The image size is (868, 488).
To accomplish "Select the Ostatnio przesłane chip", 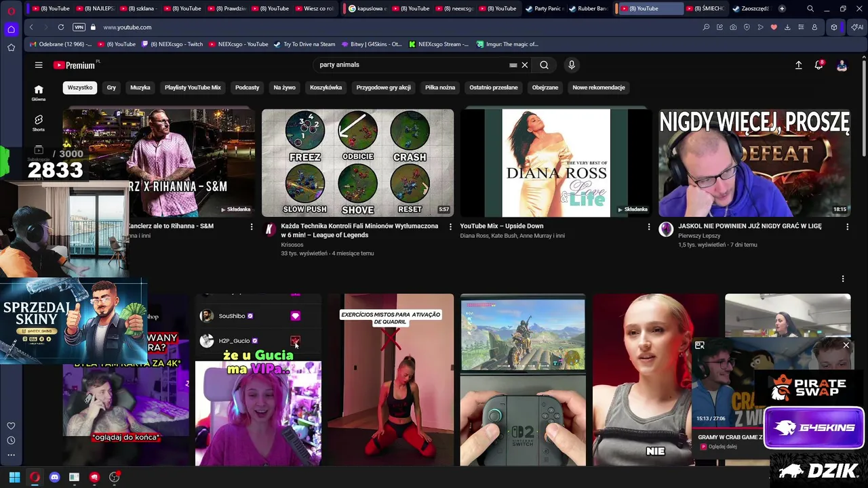I will point(494,87).
